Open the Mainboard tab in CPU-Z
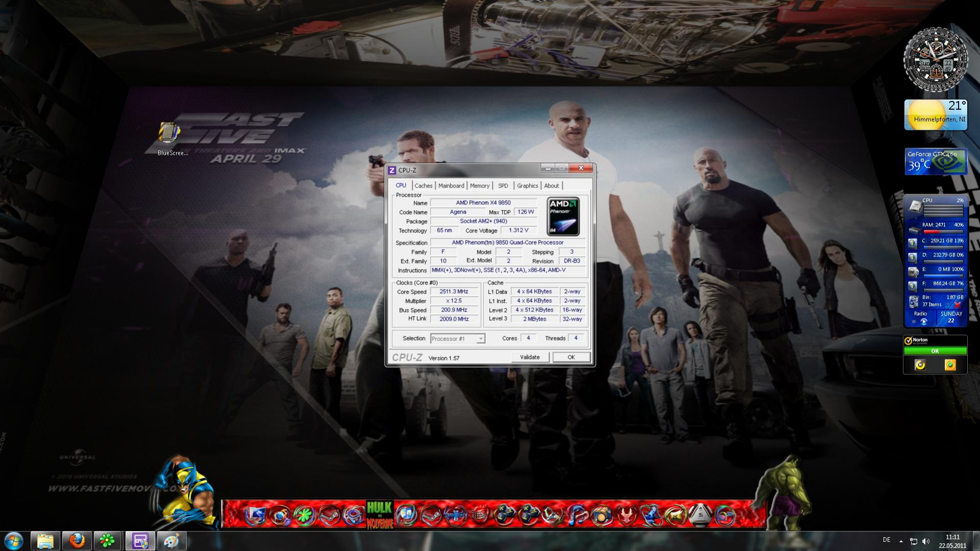Screen dimensions: 980x551 [x=451, y=186]
